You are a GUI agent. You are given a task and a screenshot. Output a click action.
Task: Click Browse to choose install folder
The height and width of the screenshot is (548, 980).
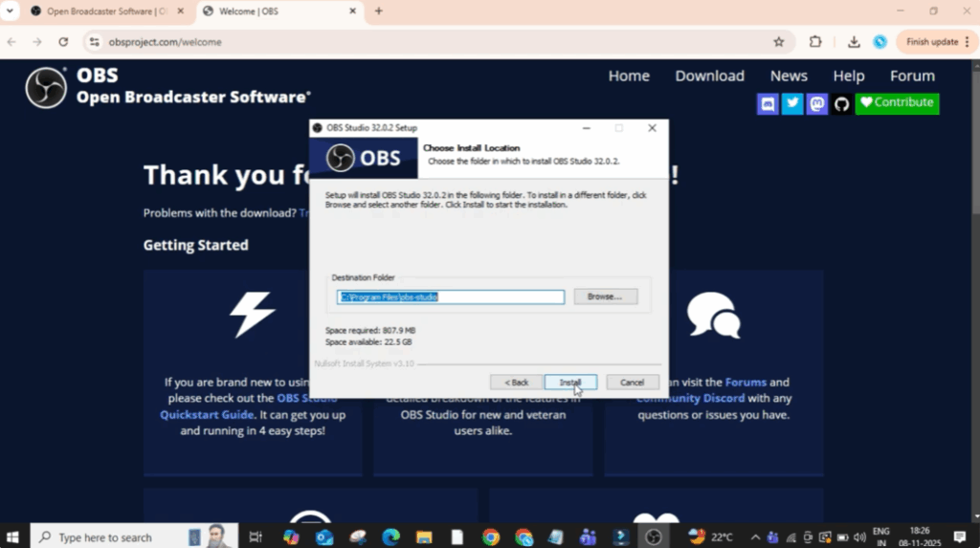click(605, 296)
